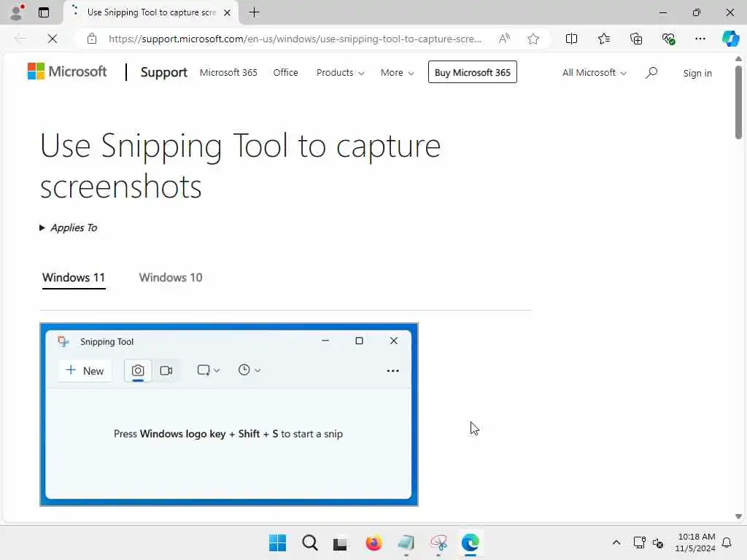747x560 pixels.
Task: Click Sign in link
Action: (697, 73)
